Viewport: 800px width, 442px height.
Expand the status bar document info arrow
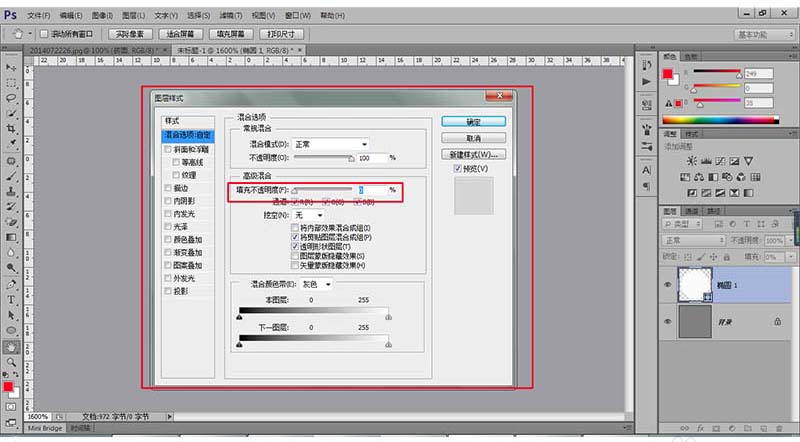click(x=170, y=416)
